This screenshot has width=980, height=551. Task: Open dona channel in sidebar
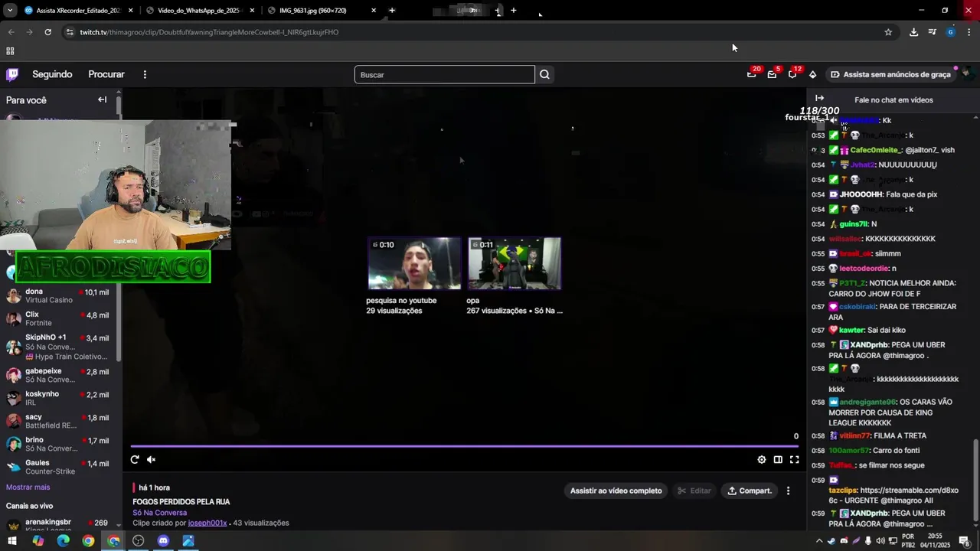click(x=60, y=295)
